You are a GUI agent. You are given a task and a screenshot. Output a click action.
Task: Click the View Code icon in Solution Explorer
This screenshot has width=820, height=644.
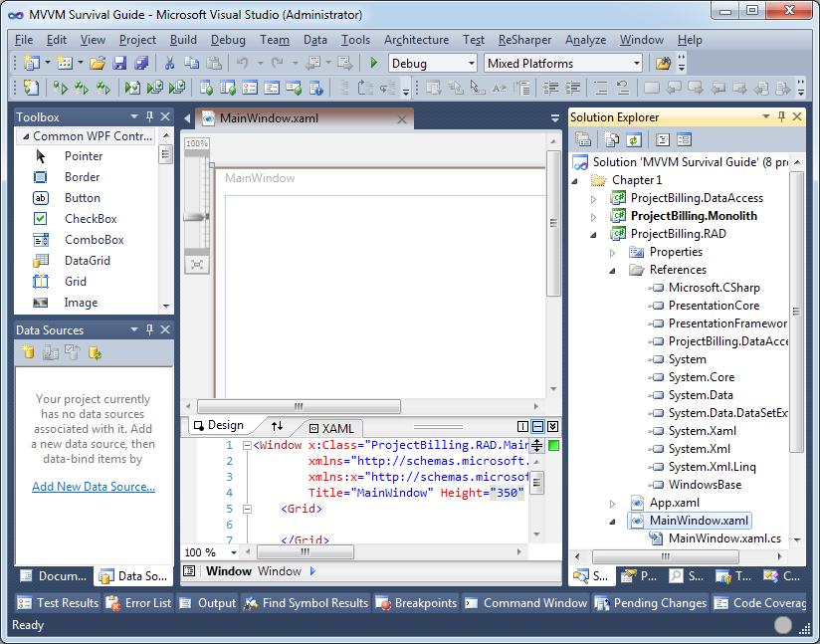click(663, 139)
